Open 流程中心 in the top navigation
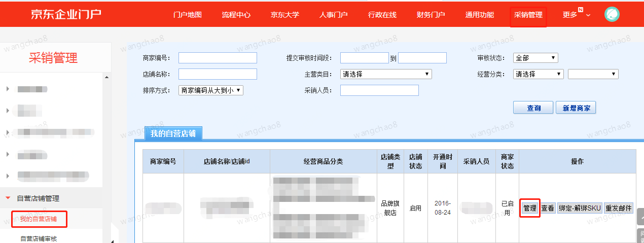The image size is (644, 243). click(x=236, y=15)
